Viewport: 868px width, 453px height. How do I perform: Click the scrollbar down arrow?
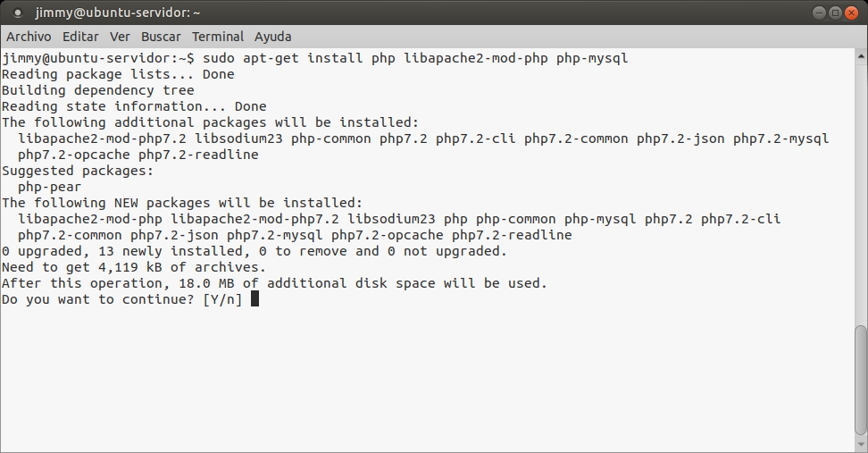[x=861, y=447]
